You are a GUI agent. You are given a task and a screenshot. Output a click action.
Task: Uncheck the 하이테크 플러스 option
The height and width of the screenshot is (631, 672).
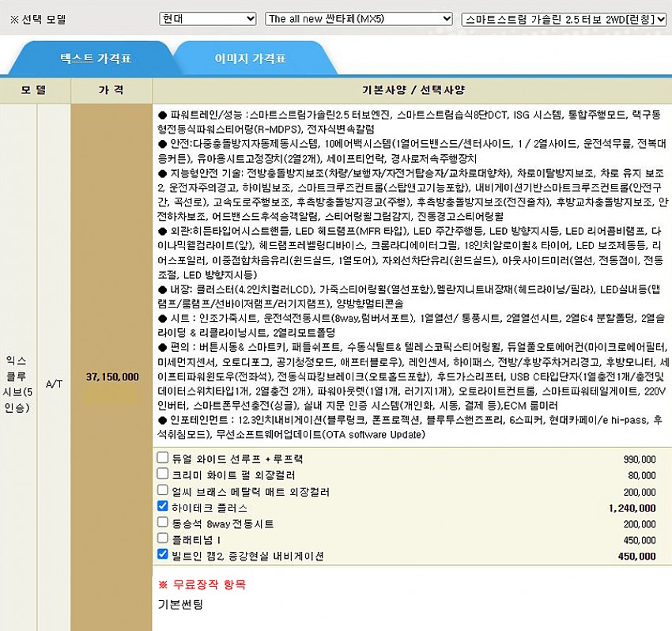point(163,507)
